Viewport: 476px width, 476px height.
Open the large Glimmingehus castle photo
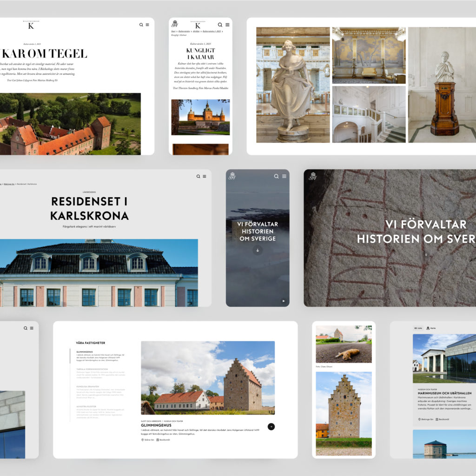click(x=208, y=378)
